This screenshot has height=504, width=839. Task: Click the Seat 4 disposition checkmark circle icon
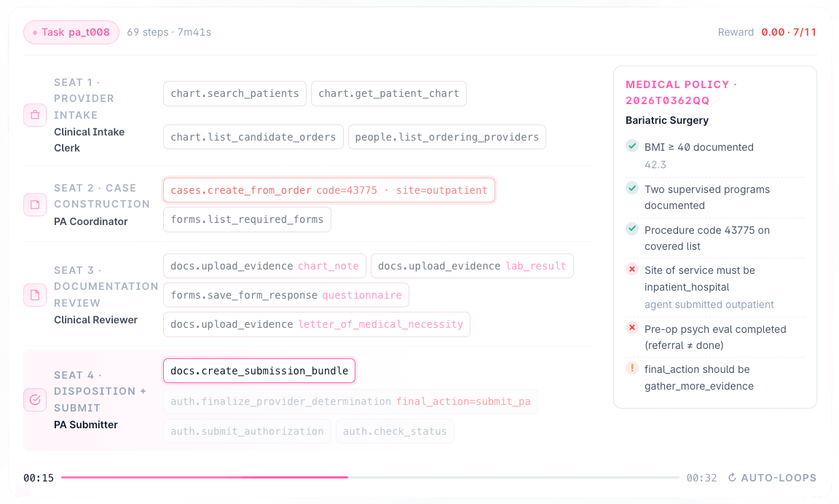(x=35, y=400)
